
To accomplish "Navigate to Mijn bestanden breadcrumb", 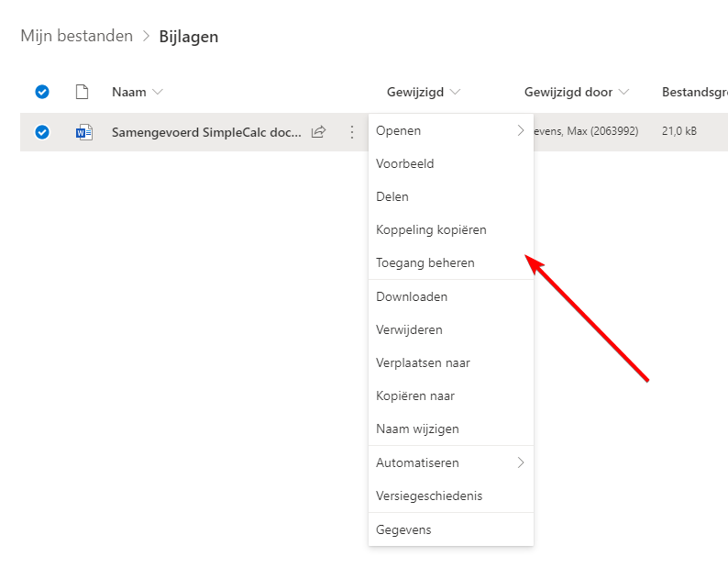I will [77, 37].
